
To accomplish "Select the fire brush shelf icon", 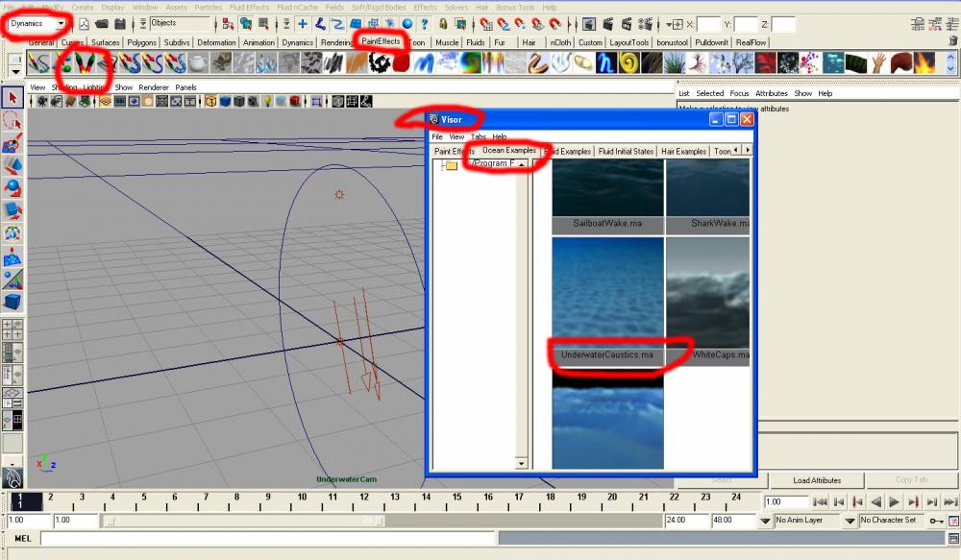I will [924, 62].
